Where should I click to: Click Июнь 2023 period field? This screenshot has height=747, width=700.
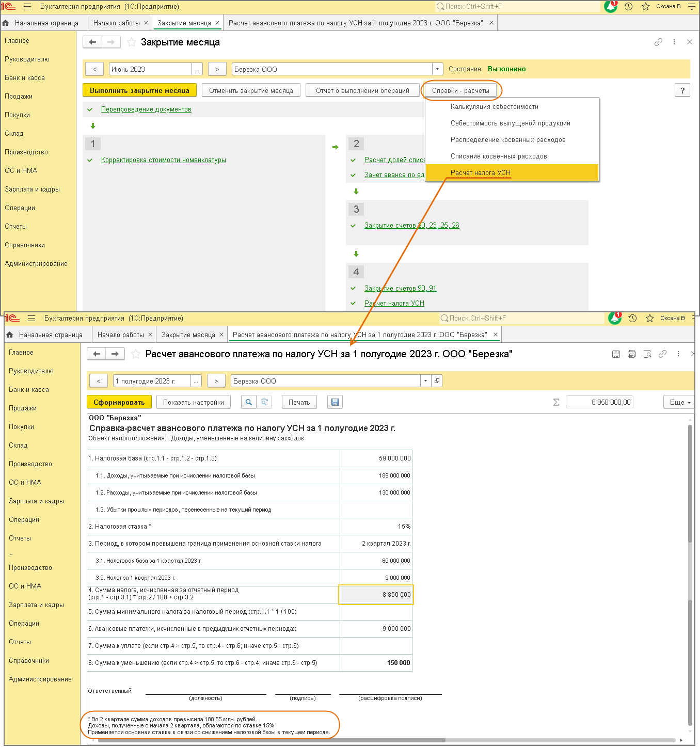tap(150, 69)
